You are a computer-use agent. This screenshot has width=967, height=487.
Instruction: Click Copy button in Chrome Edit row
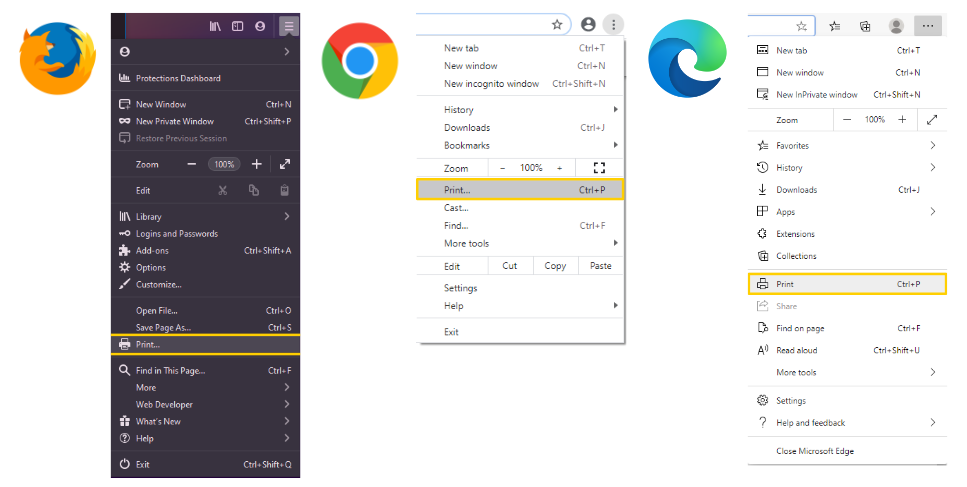[555, 266]
